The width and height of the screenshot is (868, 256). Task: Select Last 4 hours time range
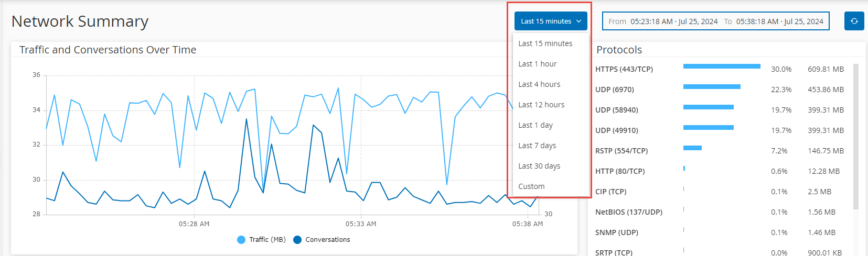(x=539, y=84)
